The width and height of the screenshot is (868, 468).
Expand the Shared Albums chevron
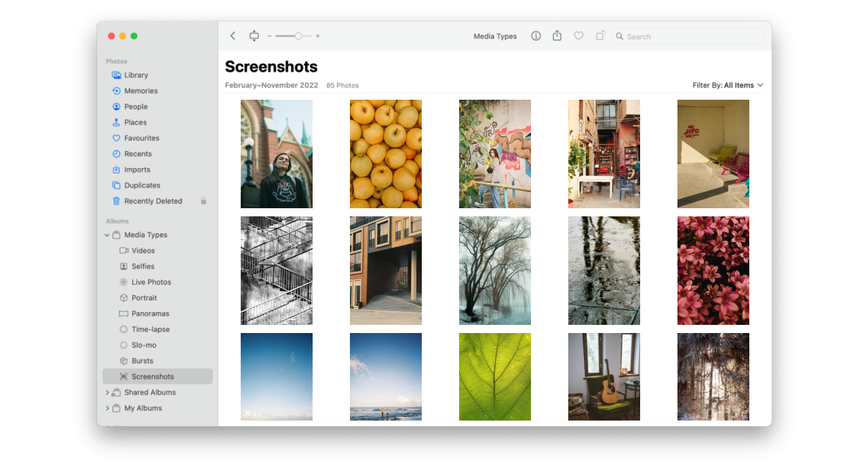pyautogui.click(x=107, y=393)
